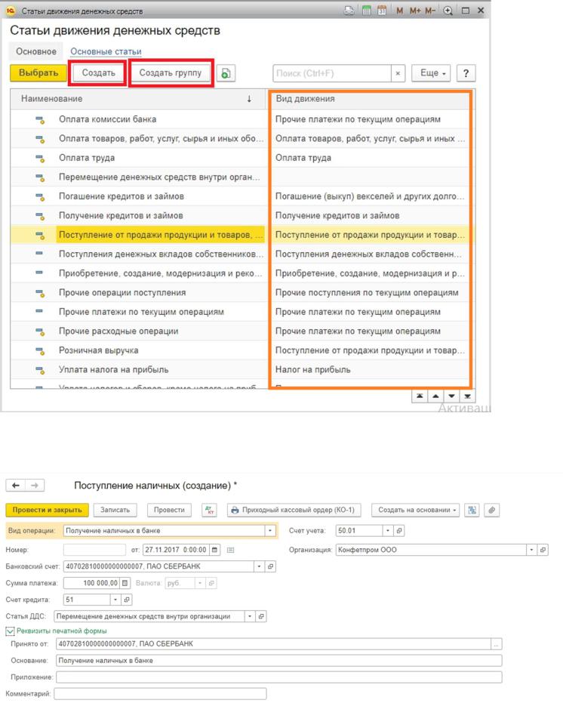The image size is (563, 728).
Task: Open the Банковский счет item form icon
Action: click(x=271, y=566)
